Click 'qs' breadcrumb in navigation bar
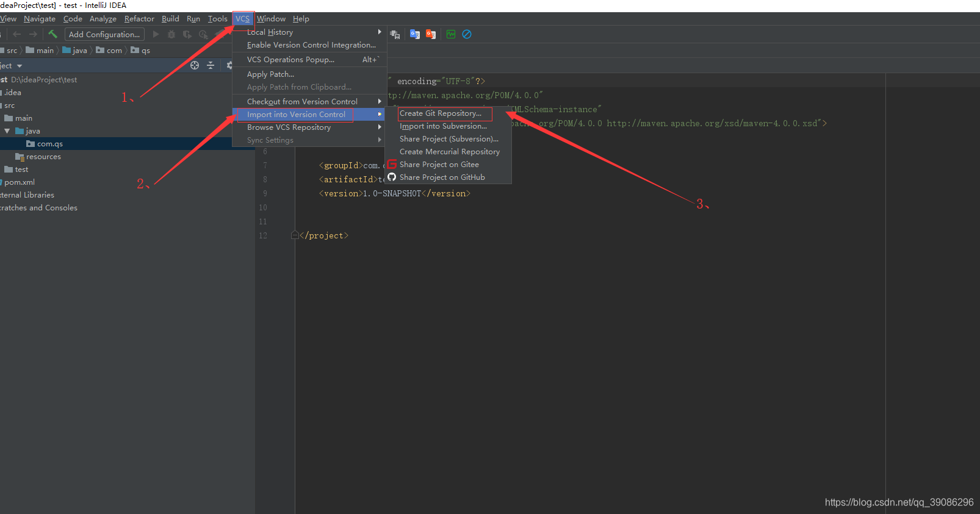Viewport: 980px width, 514px height. pyautogui.click(x=146, y=51)
